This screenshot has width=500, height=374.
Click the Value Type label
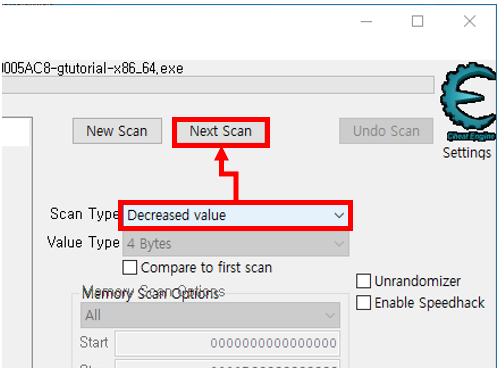[x=83, y=242]
